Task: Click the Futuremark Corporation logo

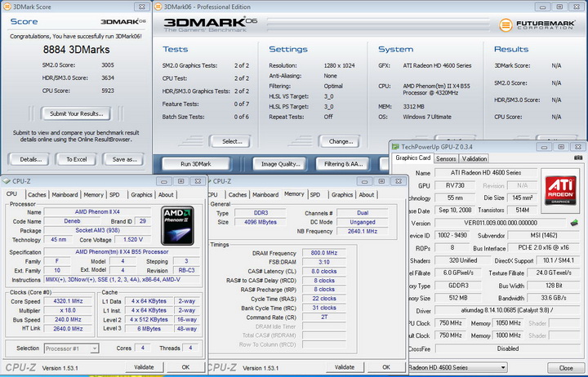Action: (537, 24)
